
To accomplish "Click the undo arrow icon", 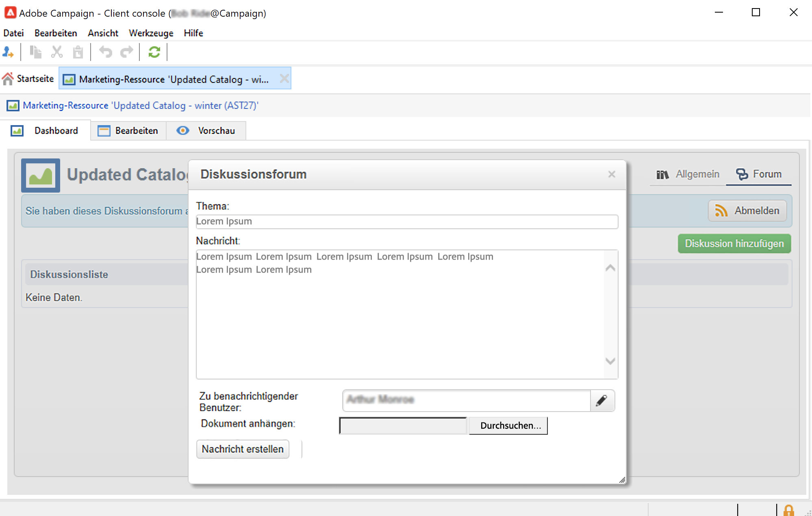I will pyautogui.click(x=106, y=52).
